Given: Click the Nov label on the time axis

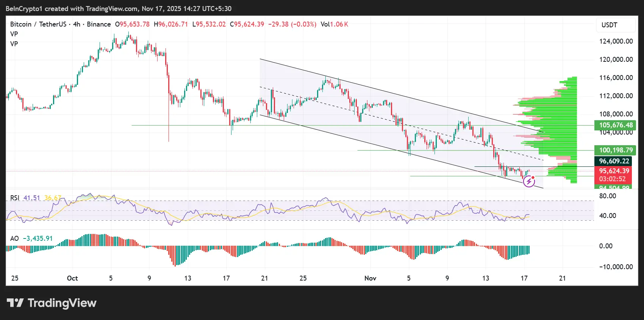Looking at the screenshot, I should point(370,278).
